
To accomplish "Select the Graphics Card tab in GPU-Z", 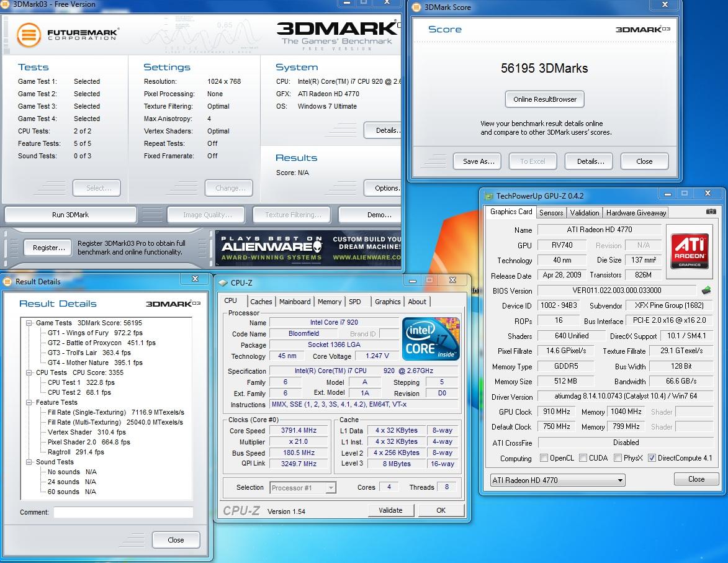I will 511,212.
